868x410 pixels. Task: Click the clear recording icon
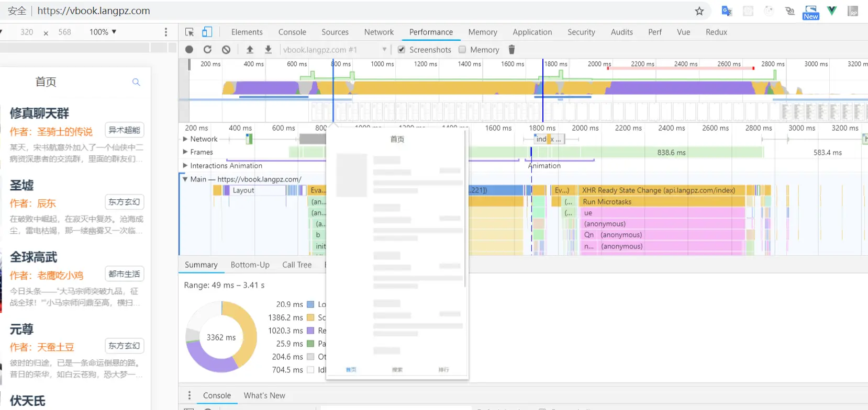click(226, 50)
